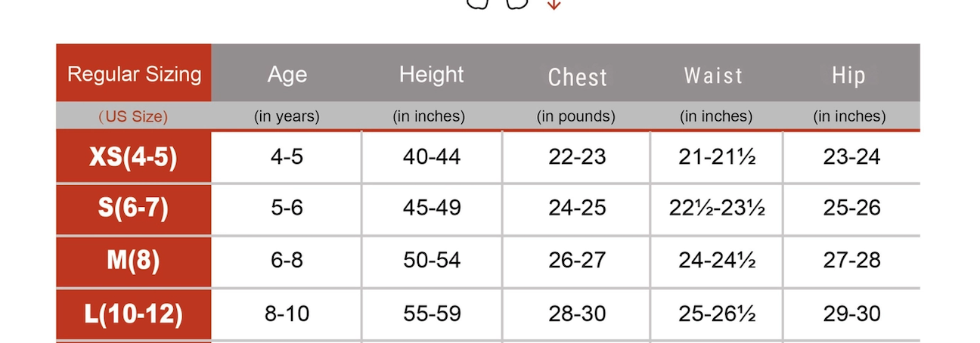Image resolution: width=980 pixels, height=343 pixels.
Task: Click the right foot outline icon
Action: tap(516, 4)
